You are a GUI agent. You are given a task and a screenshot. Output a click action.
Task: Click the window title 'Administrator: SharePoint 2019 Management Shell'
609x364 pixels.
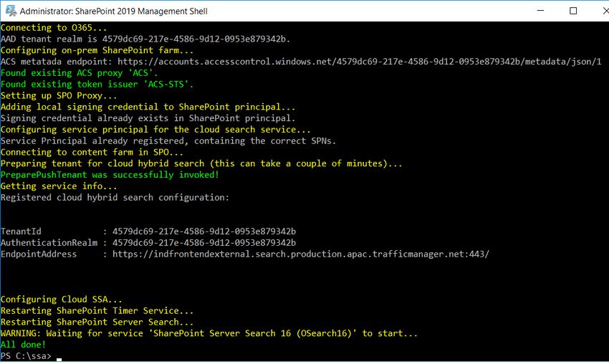(113, 11)
